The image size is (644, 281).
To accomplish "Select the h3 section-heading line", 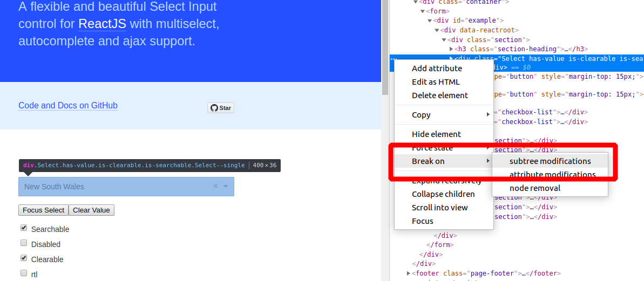I will [x=520, y=49].
